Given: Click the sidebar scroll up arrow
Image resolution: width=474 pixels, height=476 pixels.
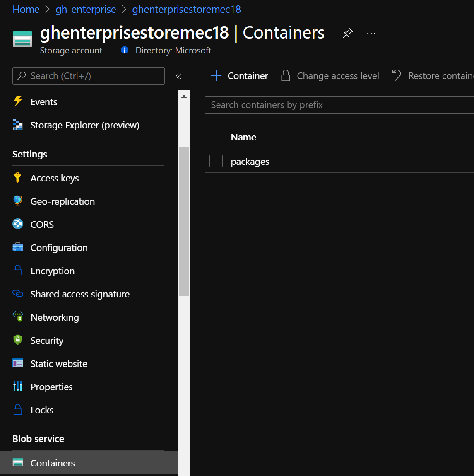Looking at the screenshot, I should 184,97.
